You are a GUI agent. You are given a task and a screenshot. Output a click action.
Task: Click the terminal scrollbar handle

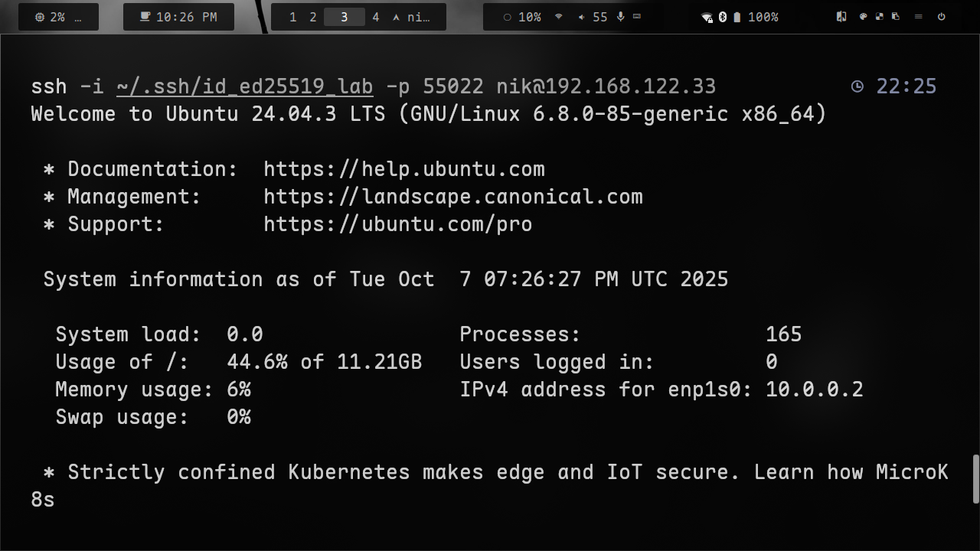point(975,480)
